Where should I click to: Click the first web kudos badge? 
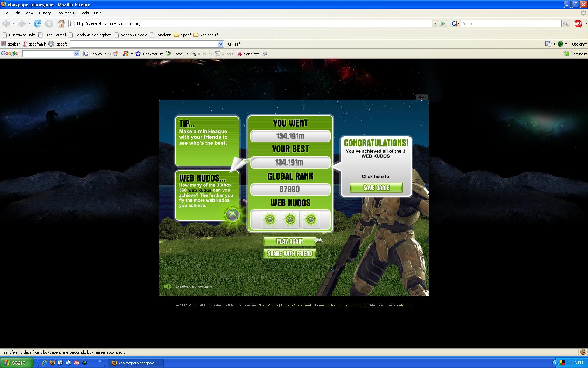[x=270, y=219]
